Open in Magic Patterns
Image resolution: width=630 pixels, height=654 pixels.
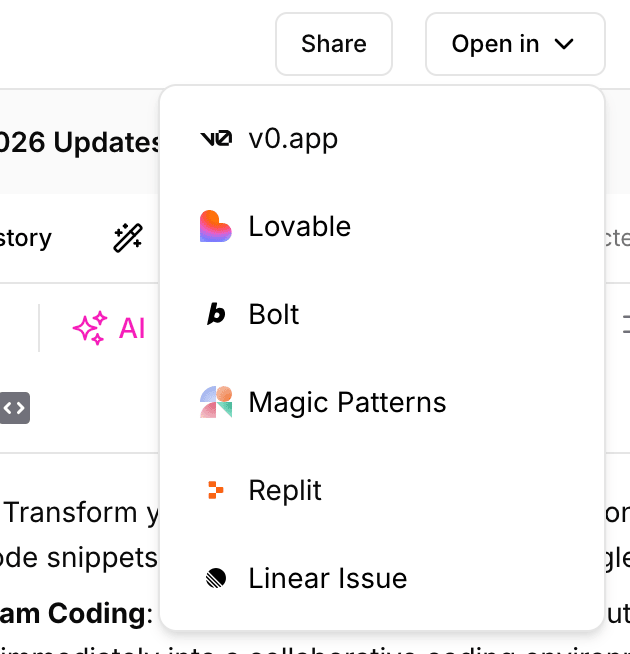(347, 403)
